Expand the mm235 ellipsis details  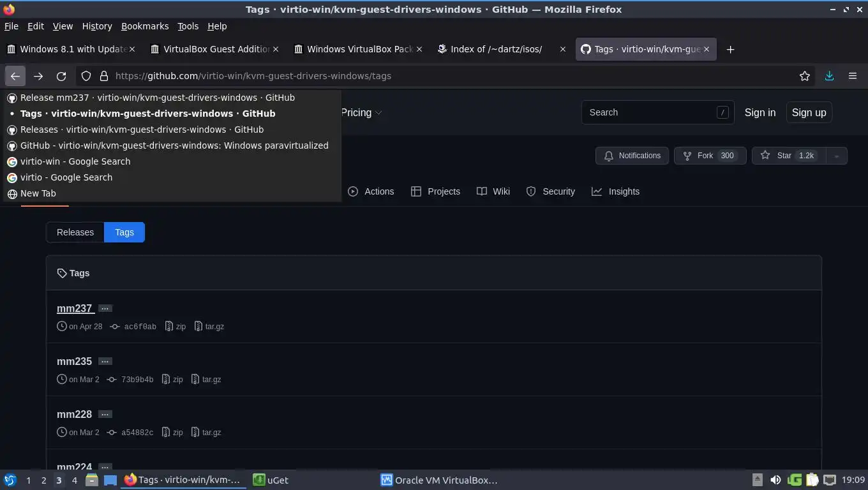click(x=105, y=361)
